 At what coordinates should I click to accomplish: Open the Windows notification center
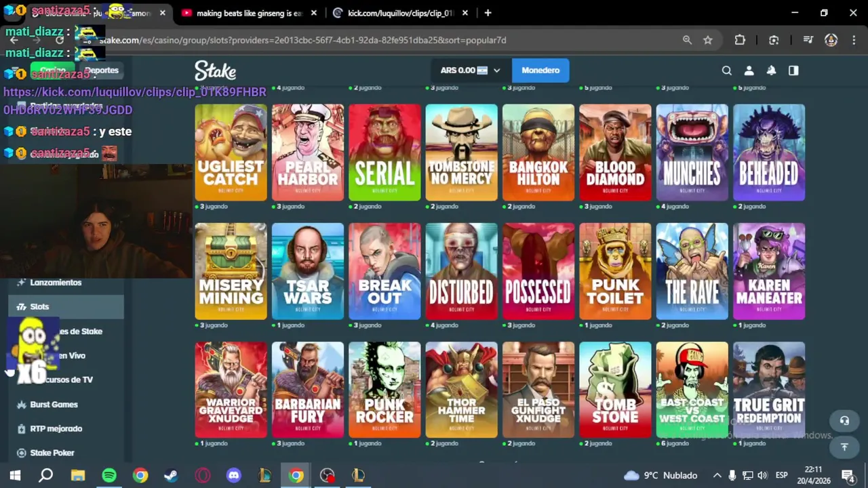coord(848,476)
